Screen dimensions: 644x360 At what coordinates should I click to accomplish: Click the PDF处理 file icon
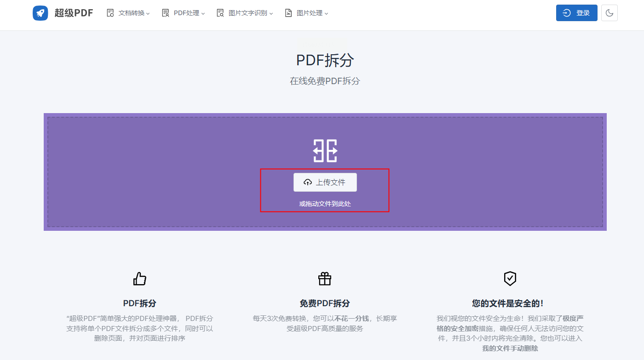click(x=166, y=13)
